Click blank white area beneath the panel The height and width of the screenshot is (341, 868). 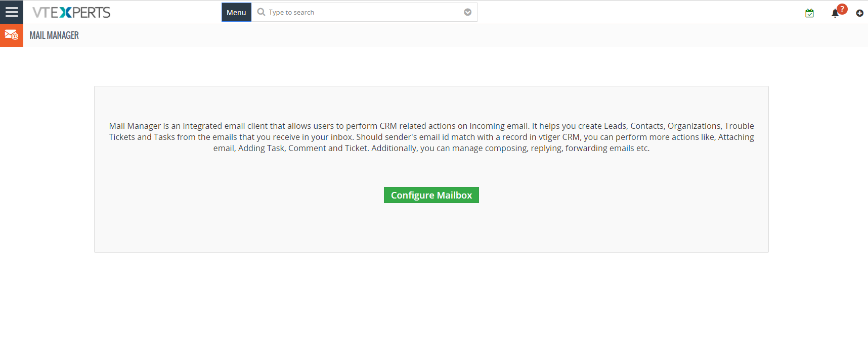(431, 298)
